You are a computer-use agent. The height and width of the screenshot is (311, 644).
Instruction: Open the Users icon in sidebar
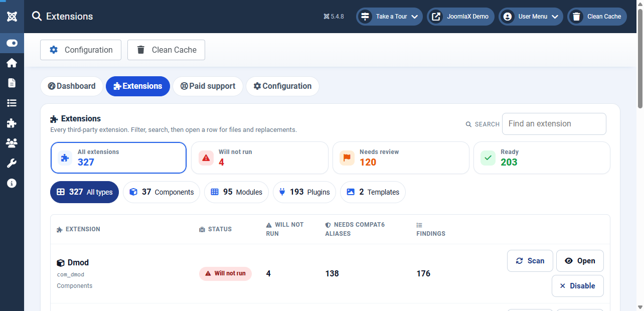pos(12,143)
